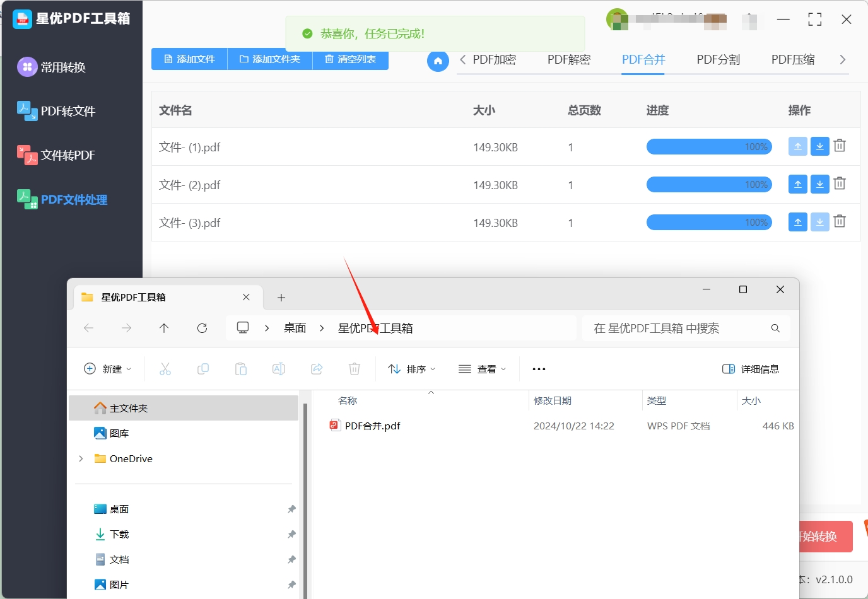The height and width of the screenshot is (599, 868).
Task: Switch to the PDF解密 tab
Action: pyautogui.click(x=569, y=60)
